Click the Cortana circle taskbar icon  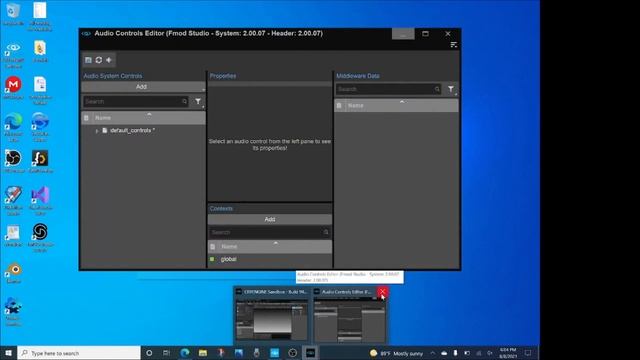[149, 353]
